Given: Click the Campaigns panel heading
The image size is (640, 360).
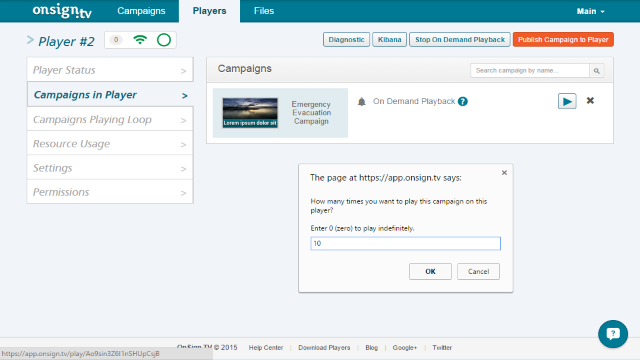Looking at the screenshot, I should [x=244, y=69].
